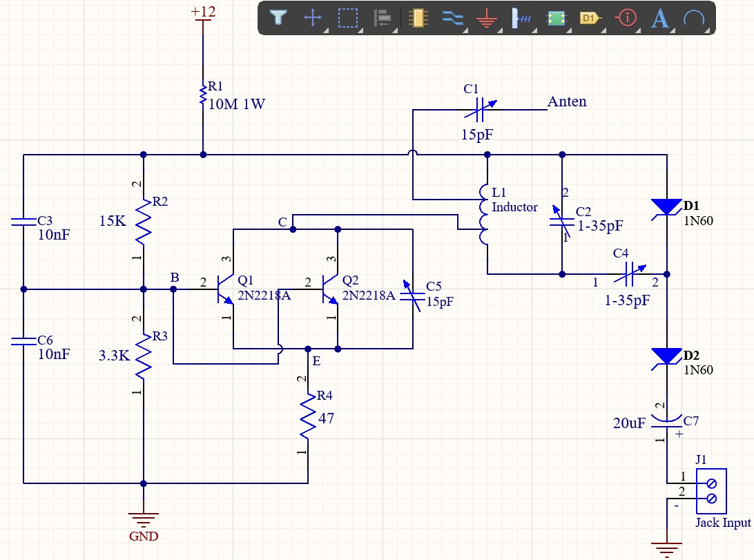Image resolution: width=754 pixels, height=560 pixels.
Task: Open the selection Filter tool
Action: (x=278, y=18)
